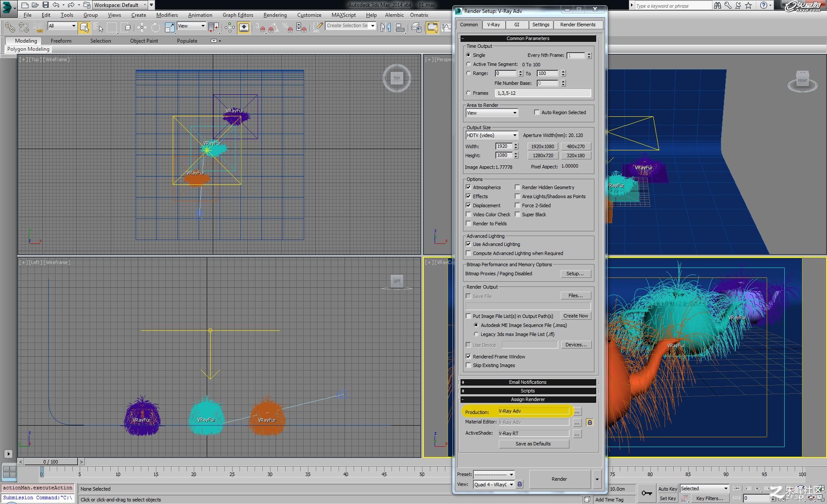Viewport: 827px width, 504px height.
Task: Click the Toggle Set Key Mode key icon
Action: [x=647, y=493]
